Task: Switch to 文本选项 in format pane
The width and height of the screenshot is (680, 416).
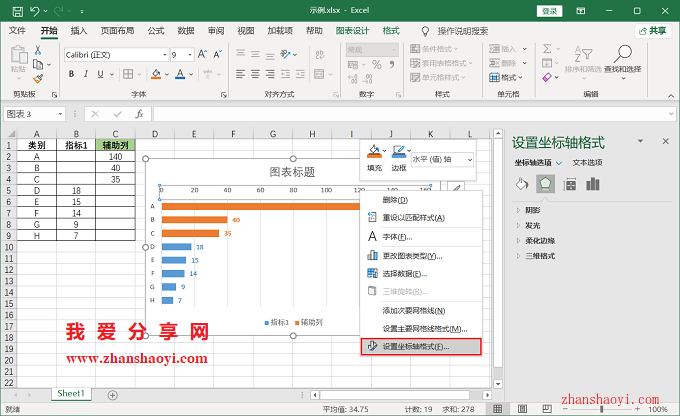Action: (587, 163)
